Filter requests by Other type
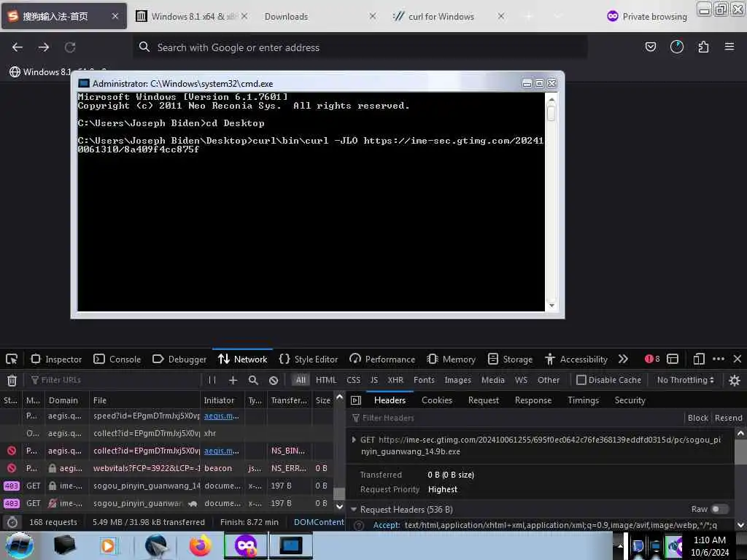 (x=549, y=380)
